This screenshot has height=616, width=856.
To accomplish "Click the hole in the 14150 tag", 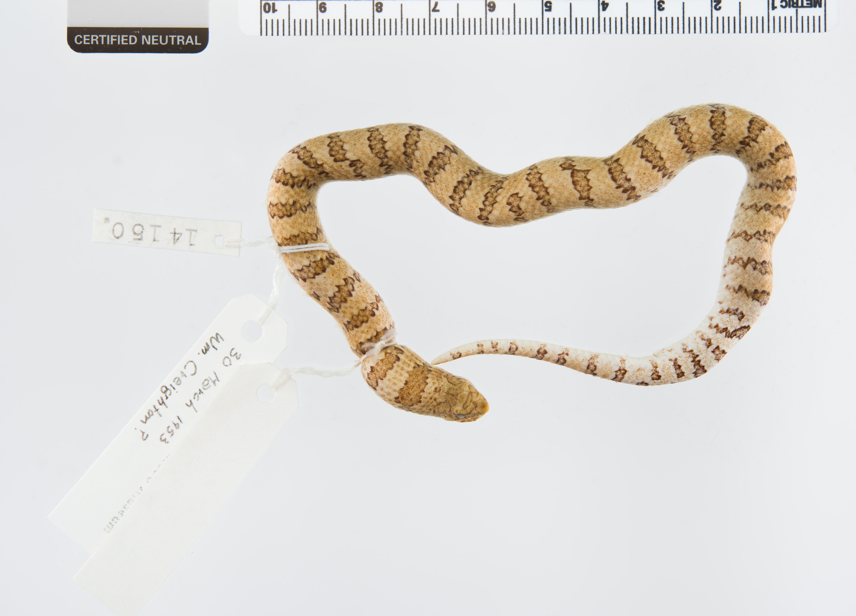I will point(219,242).
